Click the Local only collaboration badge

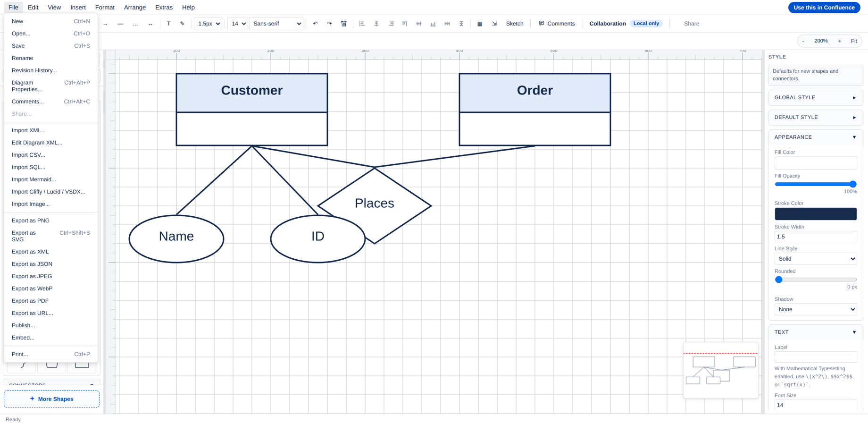pyautogui.click(x=646, y=24)
